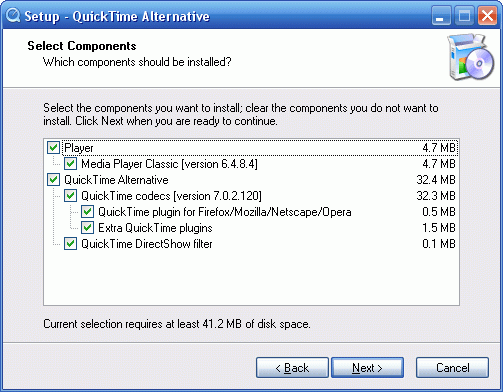Select the 'QuickTime Alternative' row label
The width and height of the screenshot is (503, 392).
116,180
